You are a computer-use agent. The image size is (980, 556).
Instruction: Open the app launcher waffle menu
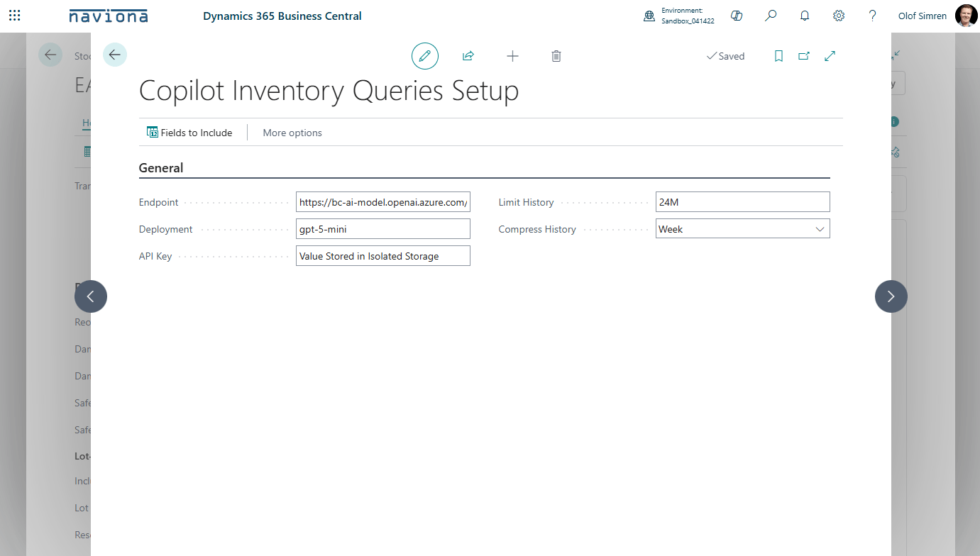15,16
